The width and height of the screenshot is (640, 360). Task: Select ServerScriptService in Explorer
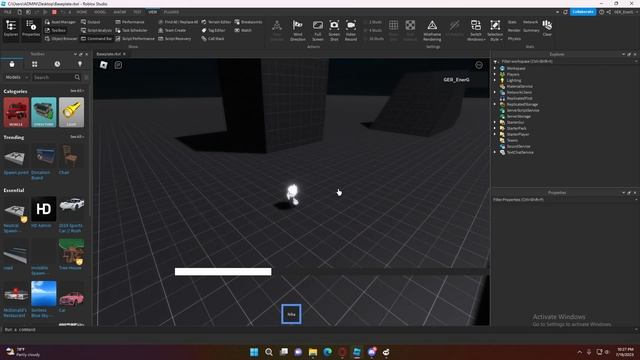click(522, 110)
